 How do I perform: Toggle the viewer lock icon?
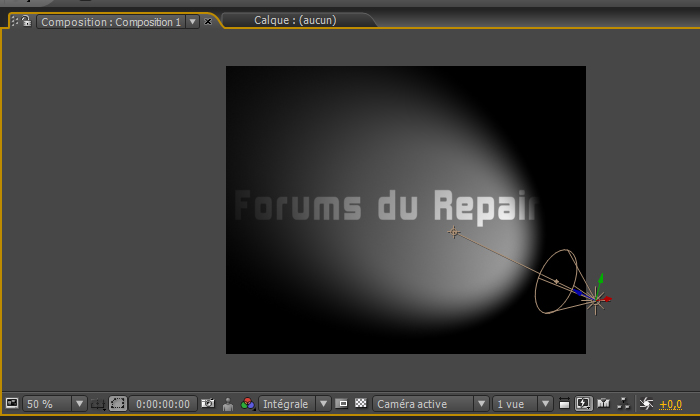coord(26,21)
